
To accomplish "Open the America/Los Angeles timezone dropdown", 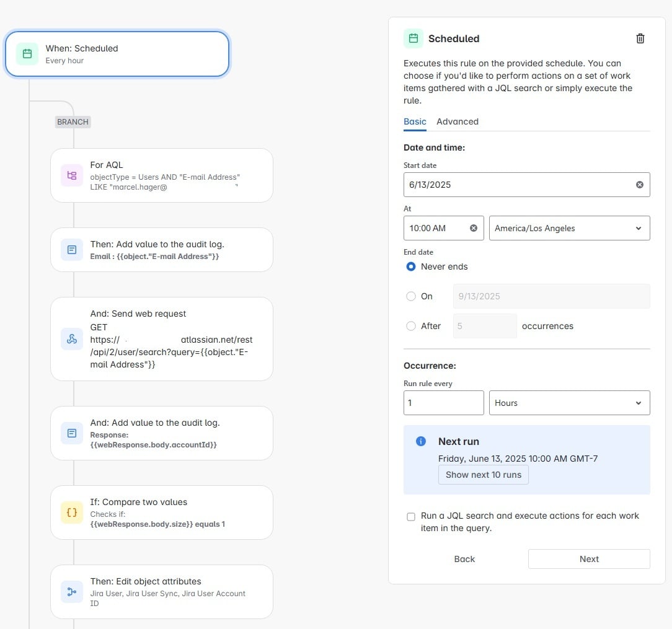I will point(569,228).
